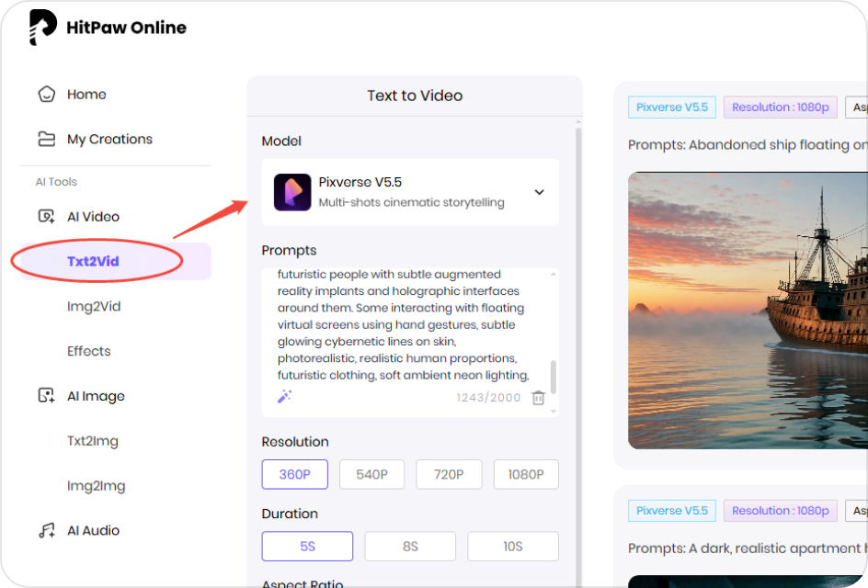Choose 720P resolution option
This screenshot has height=588, width=868.
(x=449, y=474)
